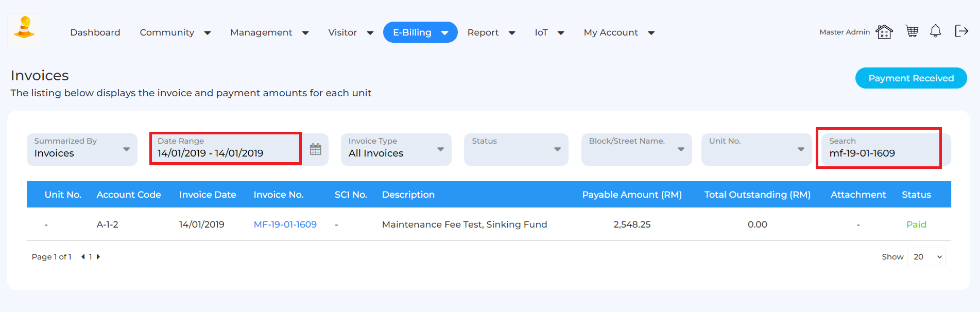The width and height of the screenshot is (980, 312).
Task: Go to the previous page arrow
Action: pos(83,257)
